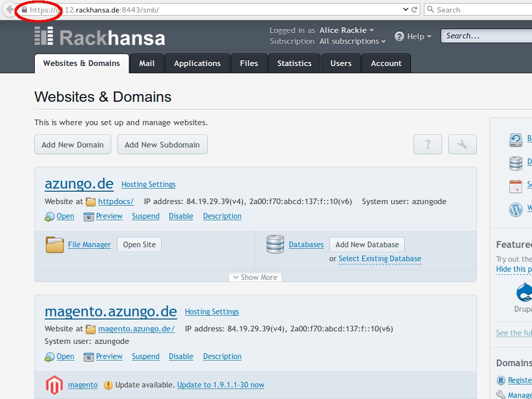The width and height of the screenshot is (532, 399).
Task: Click Description link under azungo.de
Action: coord(222,216)
